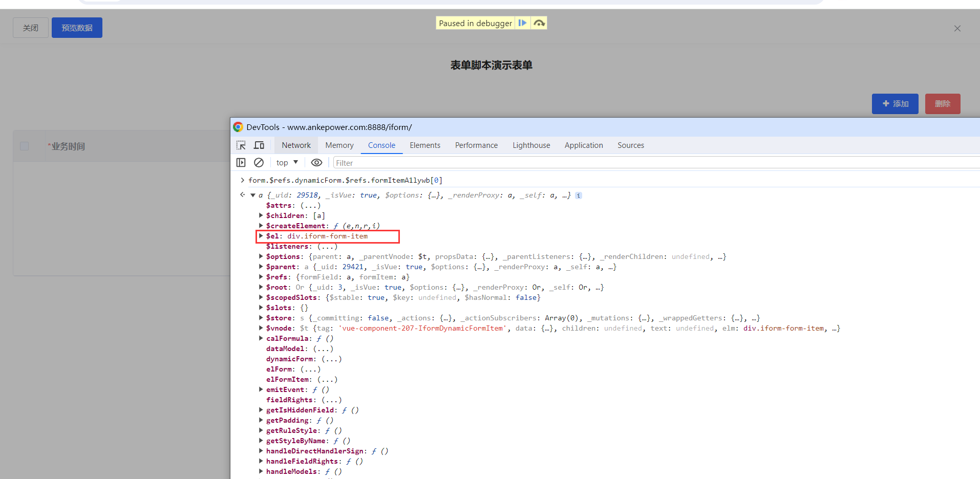Clear console with the ban icon
The height and width of the screenshot is (479, 980).
pyautogui.click(x=259, y=163)
